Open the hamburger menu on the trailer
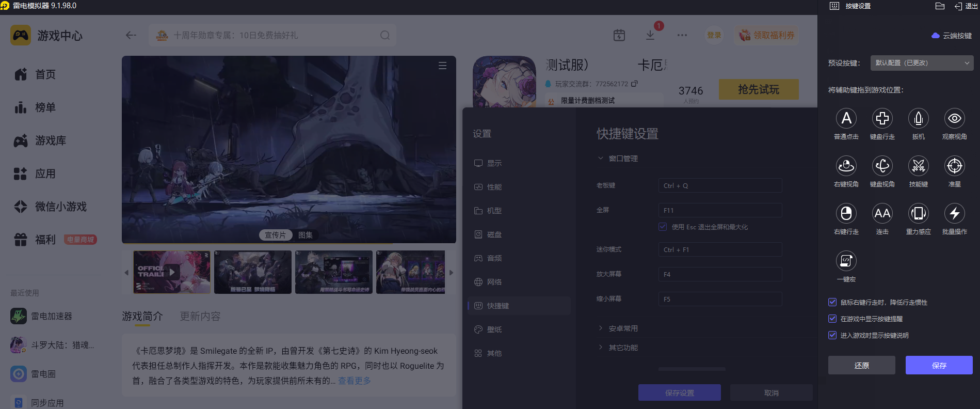 tap(442, 66)
